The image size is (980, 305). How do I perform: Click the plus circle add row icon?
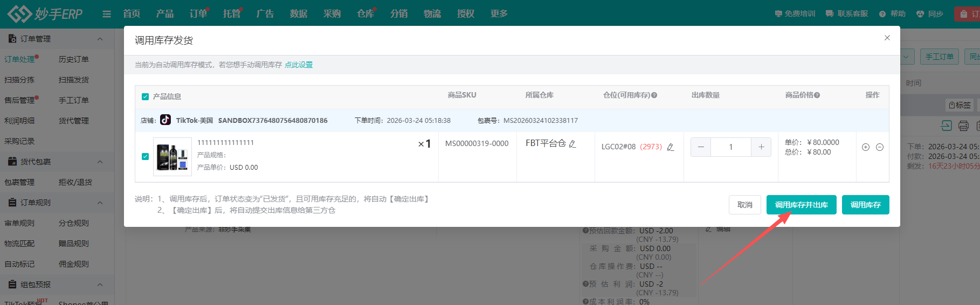point(866,147)
